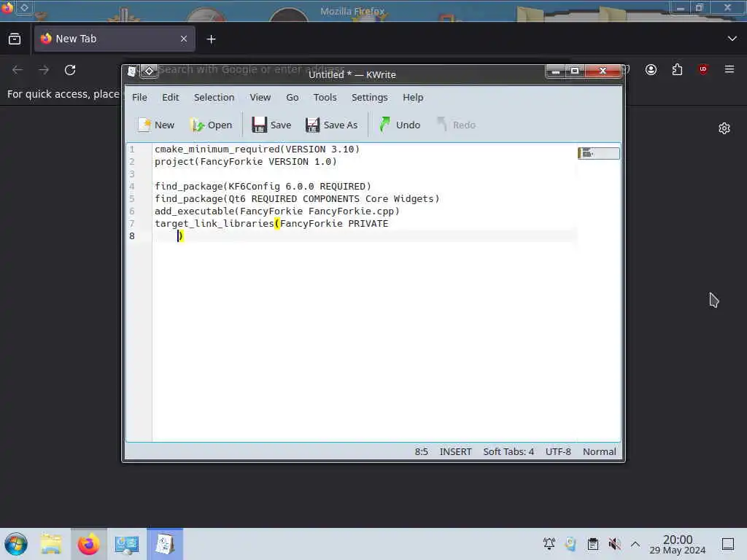Close the New Tab tab in Firefox

[184, 39]
